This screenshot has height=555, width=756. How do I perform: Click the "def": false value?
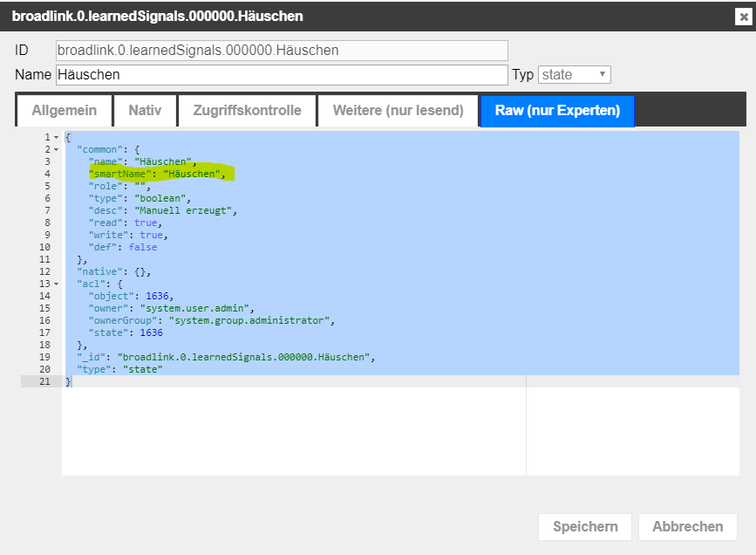click(142, 247)
